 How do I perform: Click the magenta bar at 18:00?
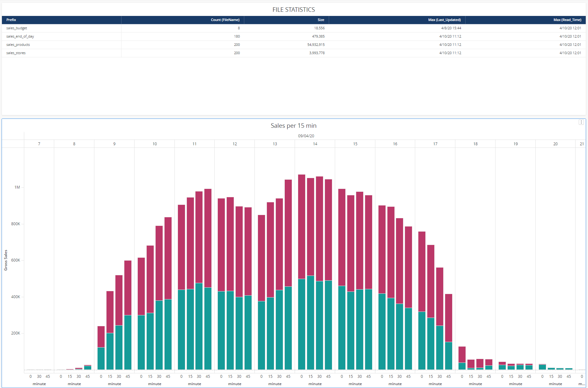coord(462,354)
